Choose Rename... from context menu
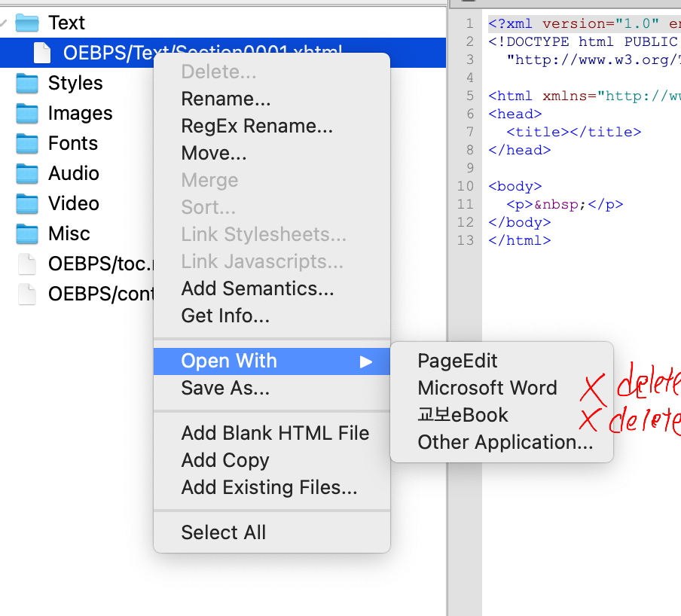The height and width of the screenshot is (616, 681). 226,99
